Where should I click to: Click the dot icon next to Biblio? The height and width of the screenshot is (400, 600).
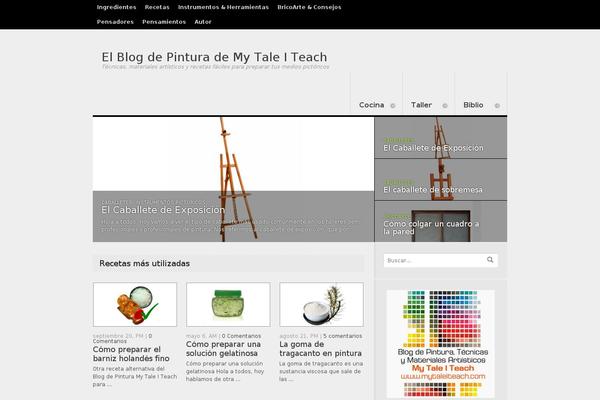pyautogui.click(x=497, y=106)
